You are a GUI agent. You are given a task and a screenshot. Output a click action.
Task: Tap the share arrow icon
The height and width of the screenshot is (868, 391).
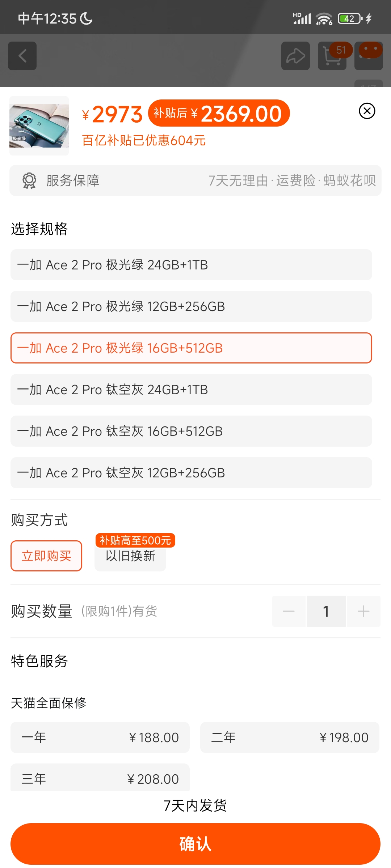(295, 56)
